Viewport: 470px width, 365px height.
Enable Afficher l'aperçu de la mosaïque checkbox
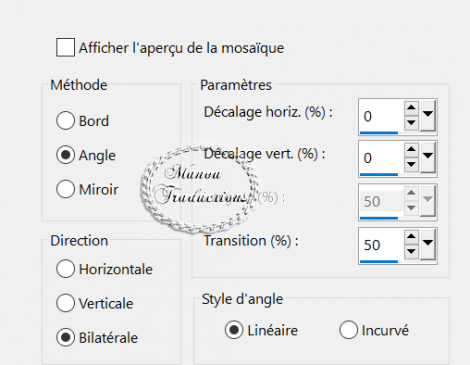click(65, 47)
